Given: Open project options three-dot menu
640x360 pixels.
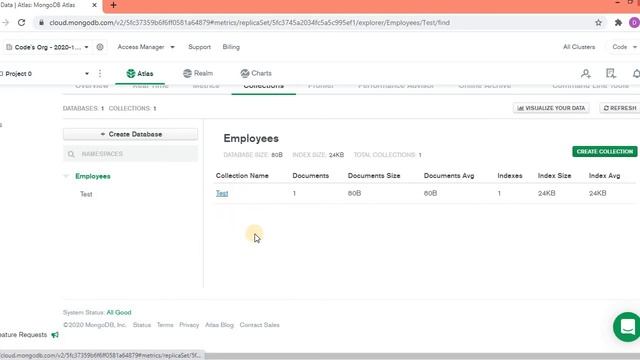Looking at the screenshot, I should pos(100,73).
